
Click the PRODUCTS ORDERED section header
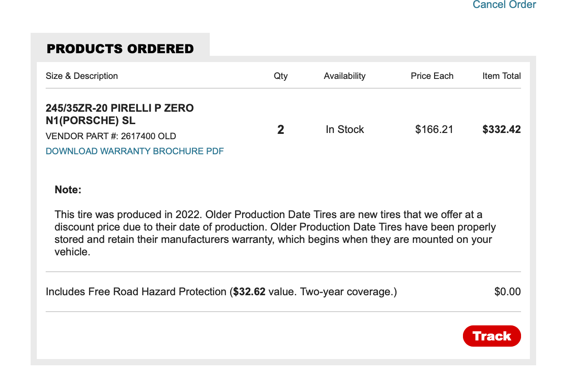[121, 49]
